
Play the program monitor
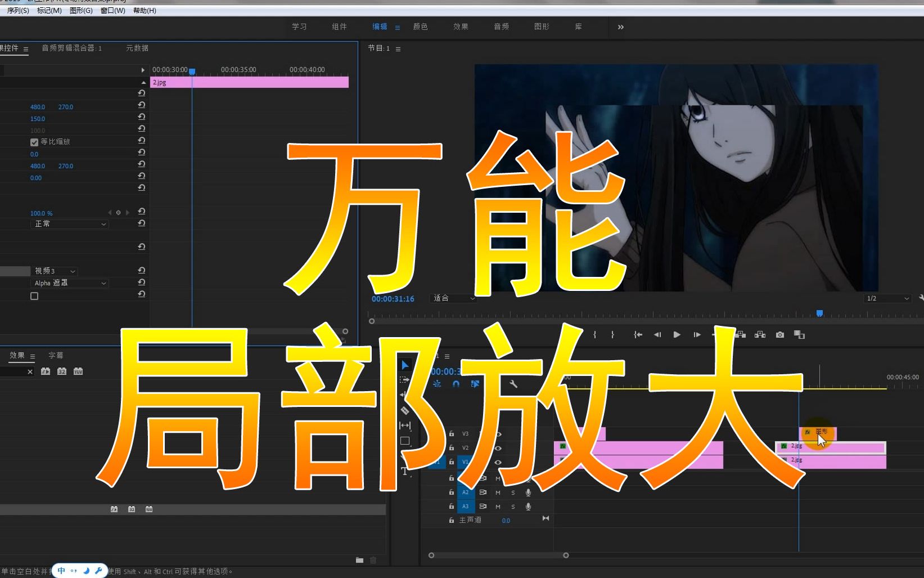point(677,334)
